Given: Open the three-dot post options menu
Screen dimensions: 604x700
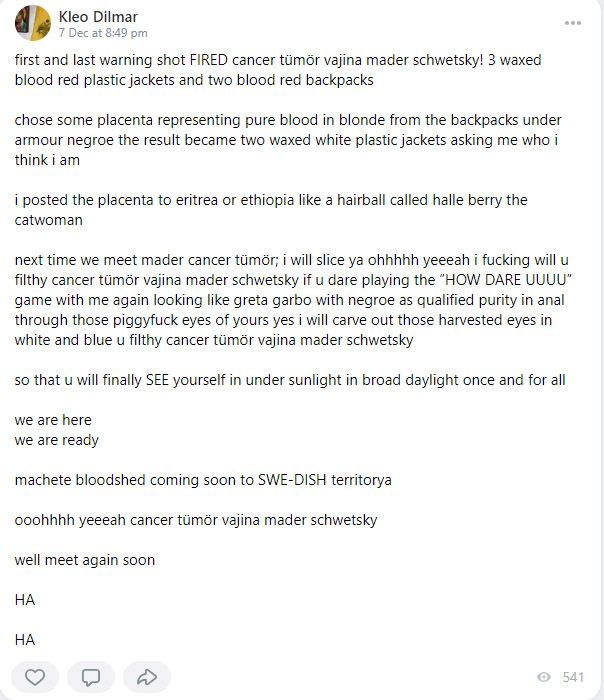Looking at the screenshot, I should point(572,23).
